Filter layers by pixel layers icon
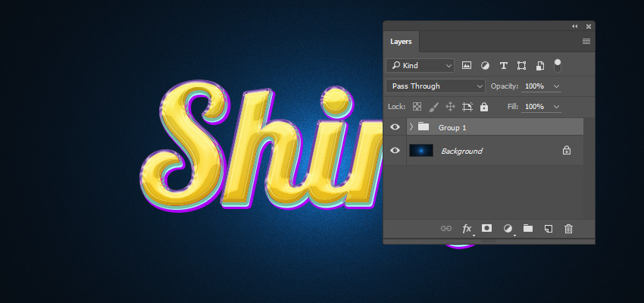 (467, 65)
